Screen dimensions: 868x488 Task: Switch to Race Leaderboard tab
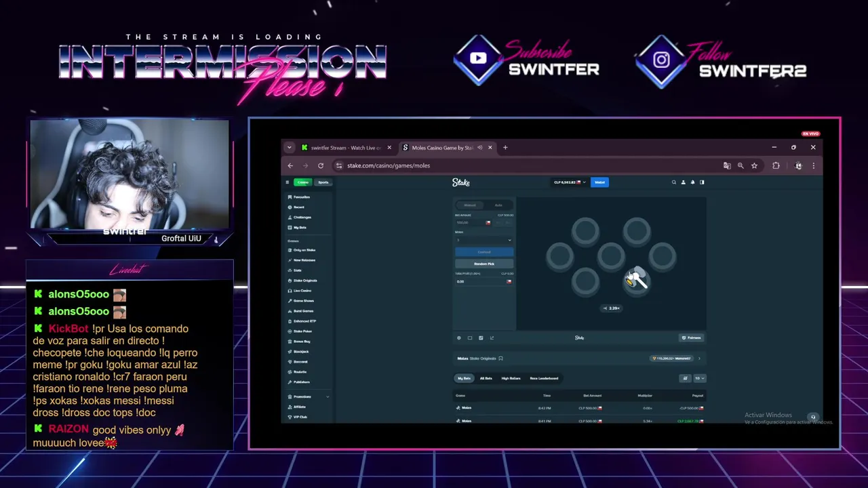(544, 378)
